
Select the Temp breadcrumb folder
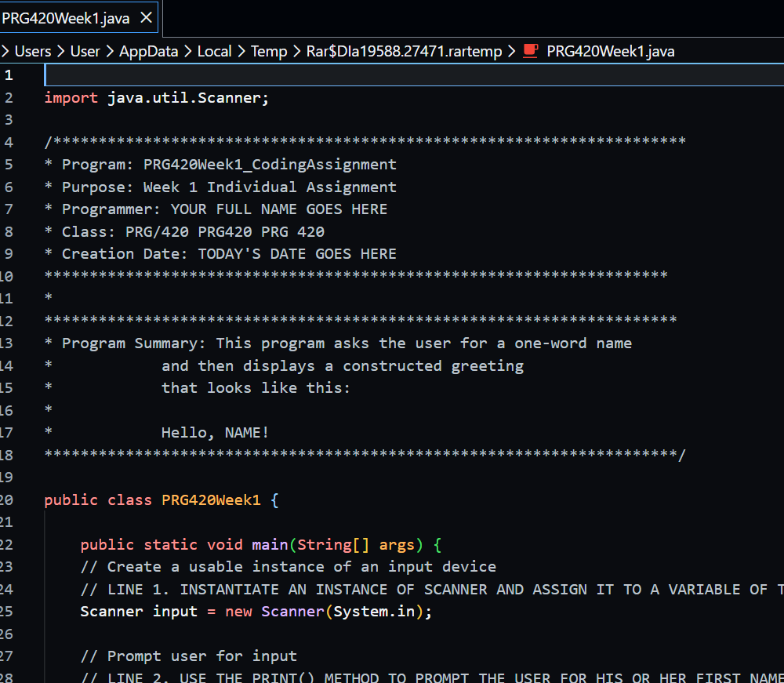(269, 51)
